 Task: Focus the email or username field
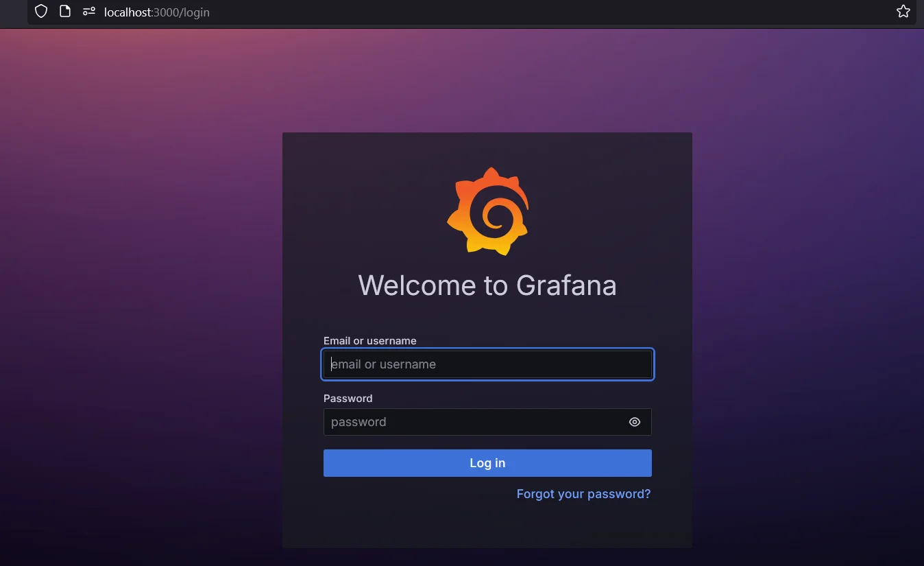pyautogui.click(x=487, y=364)
